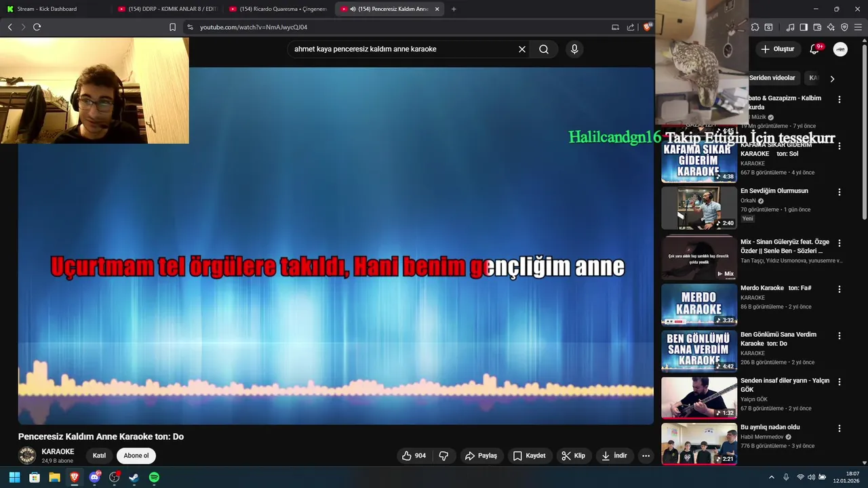Show more filter chips with the arrow
Screen dimensions: 868x488
tap(832, 79)
